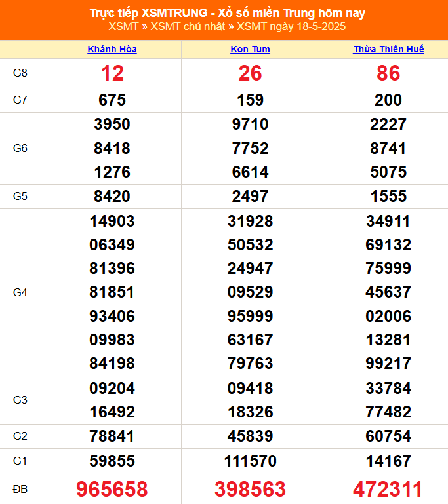Click Thừa Thiên Huế special prize 472311
The width and height of the screenshot is (448, 504).
[x=388, y=489]
